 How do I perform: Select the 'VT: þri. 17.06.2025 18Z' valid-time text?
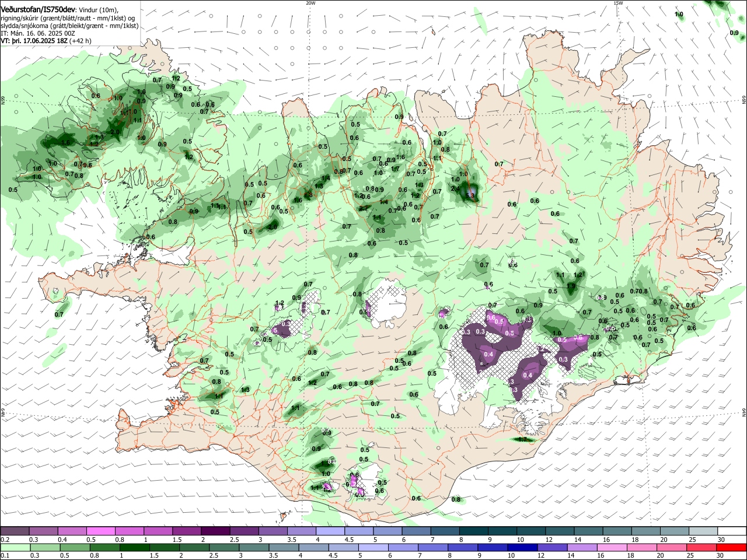pyautogui.click(x=34, y=41)
